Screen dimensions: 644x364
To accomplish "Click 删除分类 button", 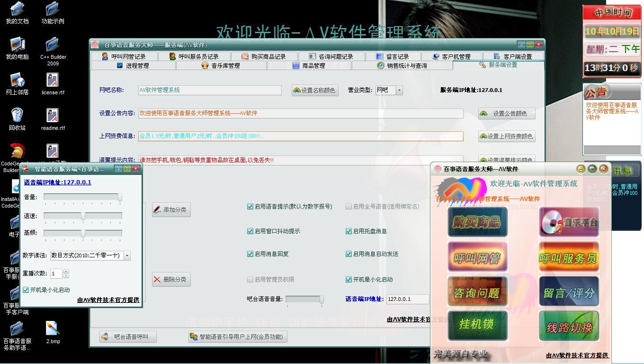I will click(171, 280).
